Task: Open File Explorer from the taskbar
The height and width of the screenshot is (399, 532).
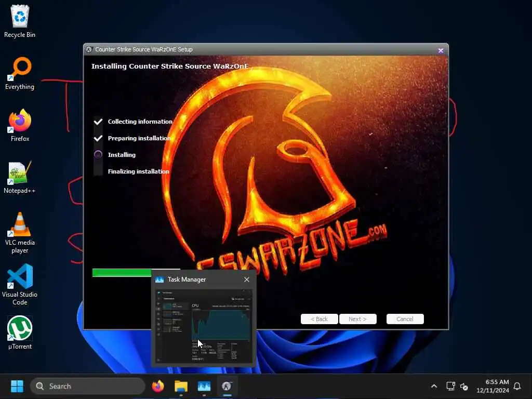Action: [181, 386]
